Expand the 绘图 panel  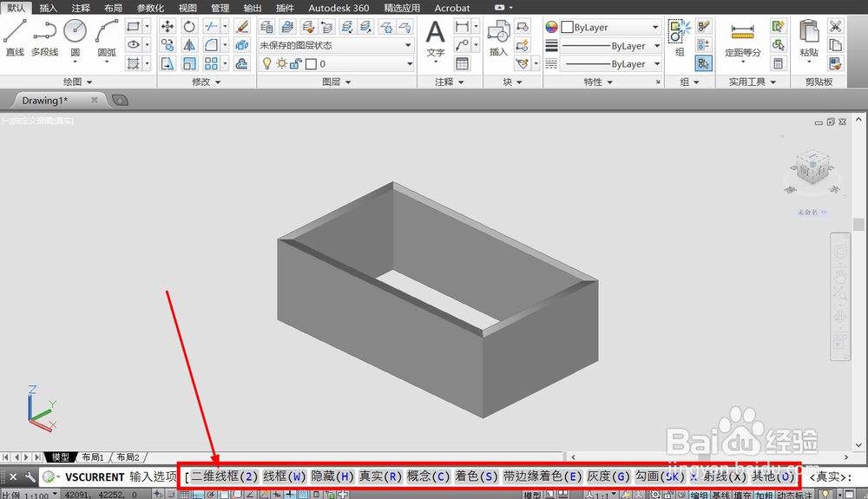(x=77, y=82)
